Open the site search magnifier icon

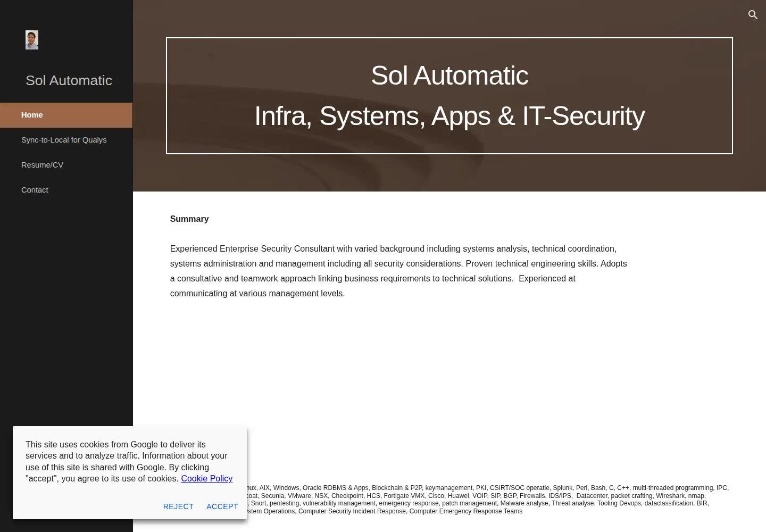(753, 15)
